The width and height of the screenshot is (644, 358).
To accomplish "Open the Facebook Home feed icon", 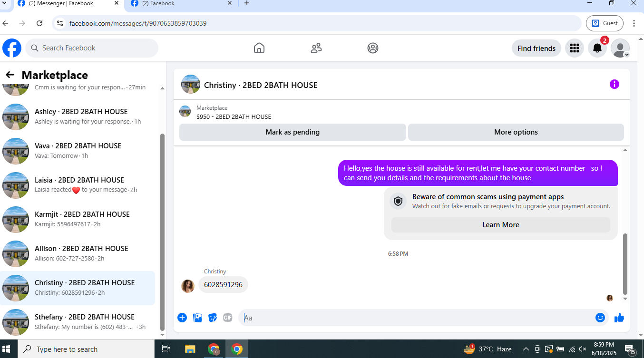I will pyautogui.click(x=259, y=48).
